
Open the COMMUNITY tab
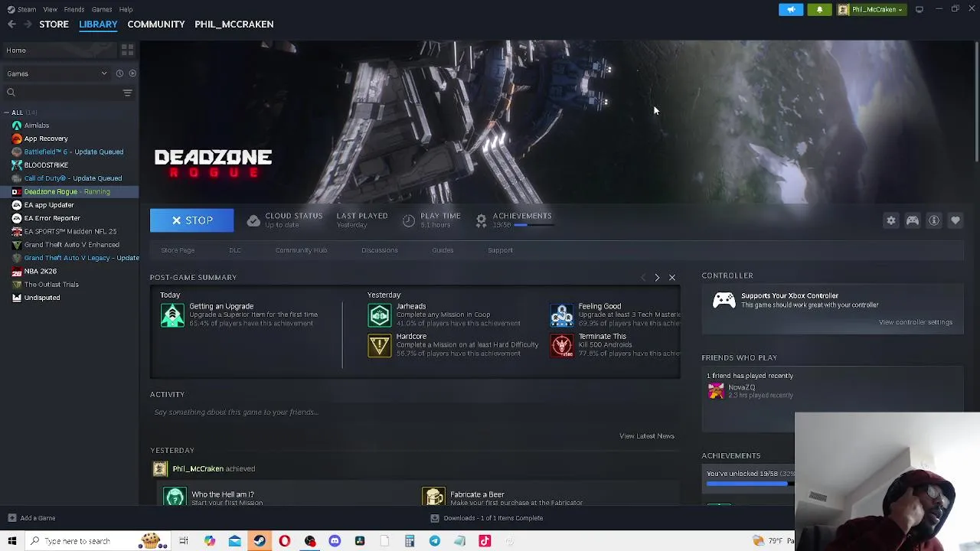[x=156, y=24]
